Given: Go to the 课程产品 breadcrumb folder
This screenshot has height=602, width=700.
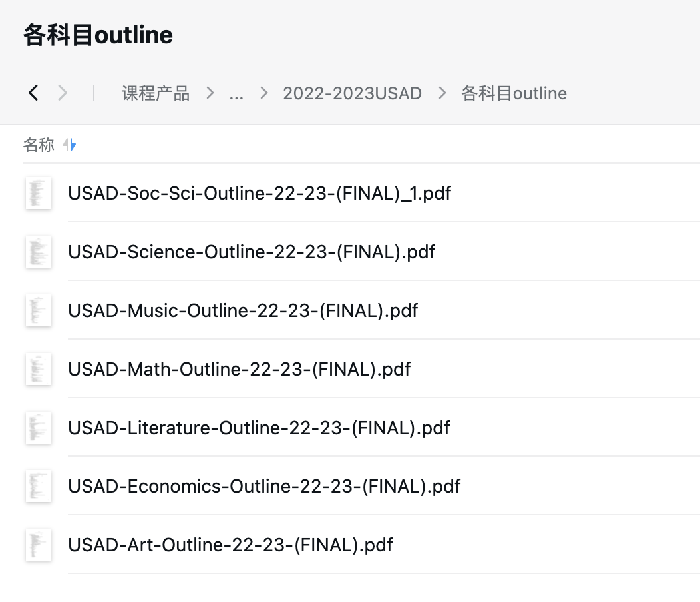Looking at the screenshot, I should (x=156, y=93).
